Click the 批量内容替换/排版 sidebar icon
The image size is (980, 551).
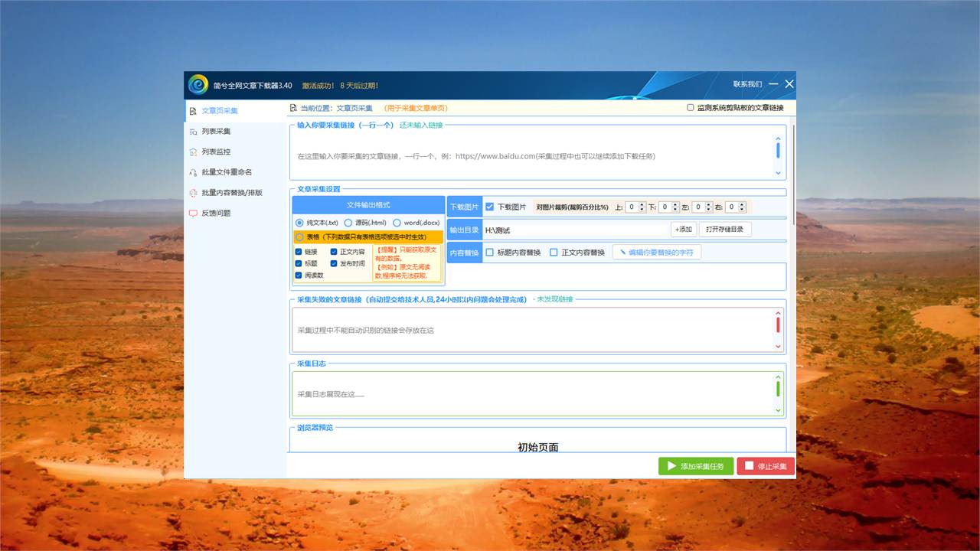(x=193, y=193)
